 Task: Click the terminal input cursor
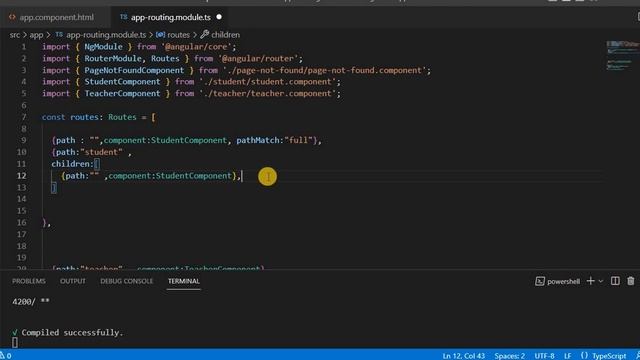15,342
